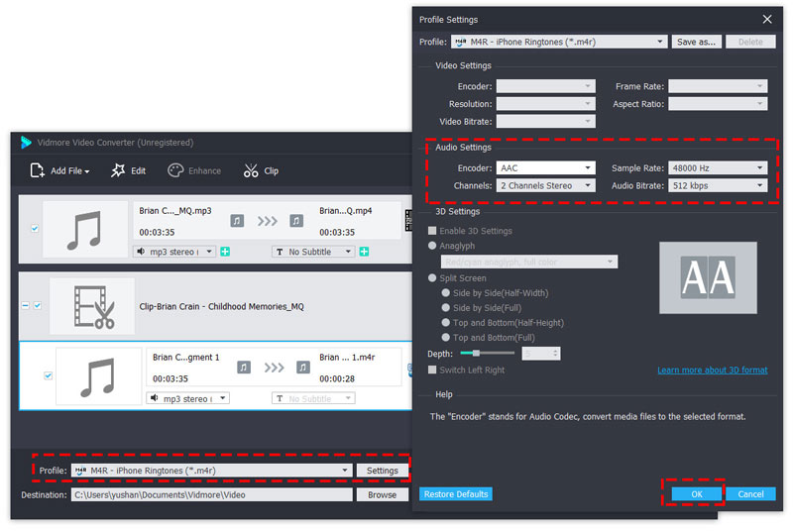
Task: Click the clip film scissors thumbnail icon
Action: tap(91, 306)
